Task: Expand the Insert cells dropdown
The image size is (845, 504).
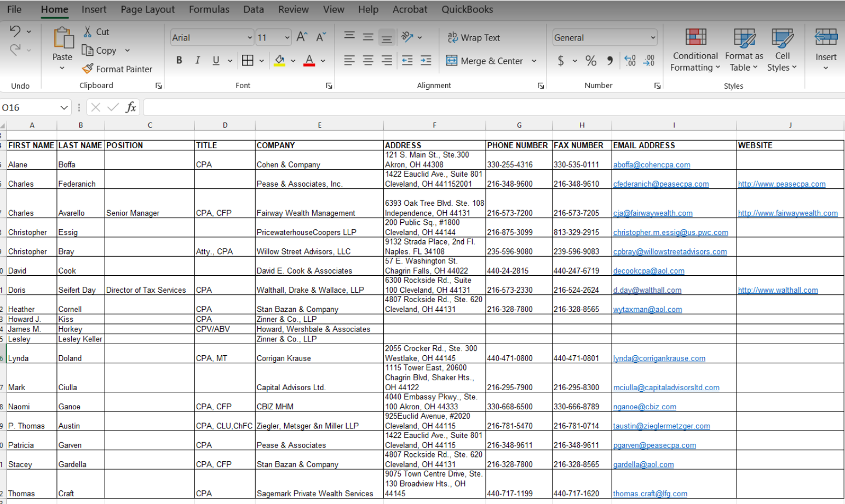Action: [826, 68]
